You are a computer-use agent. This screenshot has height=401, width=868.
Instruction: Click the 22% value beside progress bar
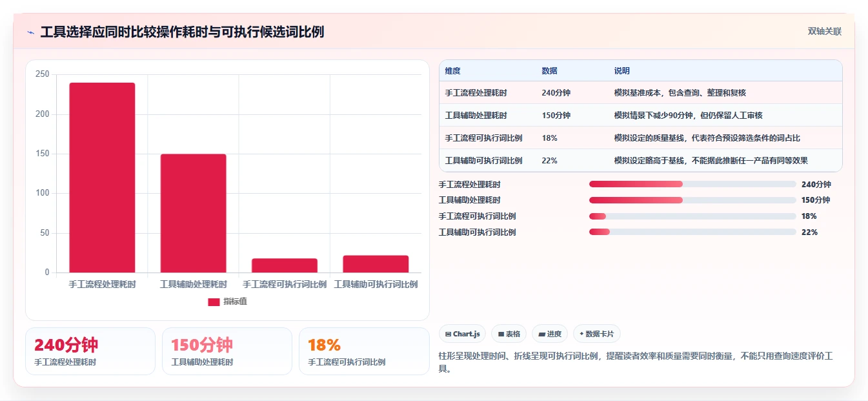tap(809, 232)
